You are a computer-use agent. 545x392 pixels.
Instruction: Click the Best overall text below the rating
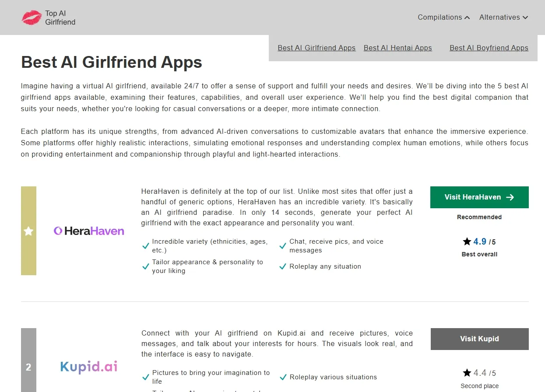click(x=479, y=254)
